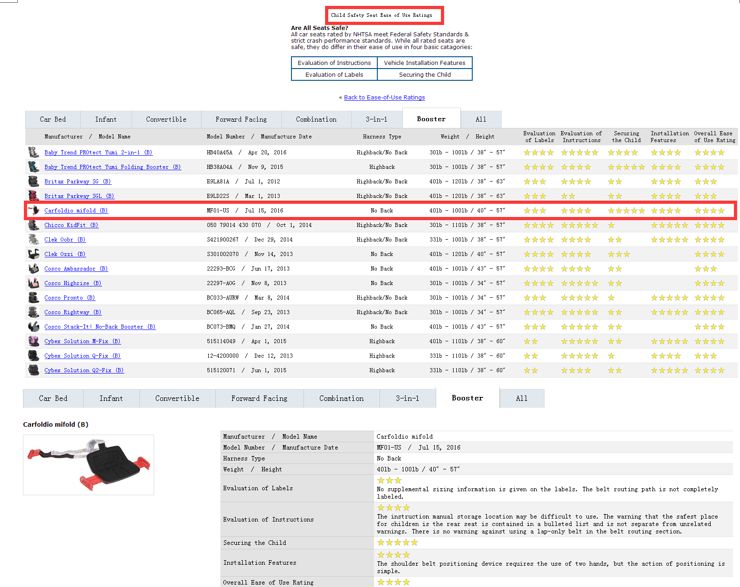The image size is (740, 587).
Task: Click the seat icon beside Cosco Pronto
Action: coord(33,298)
